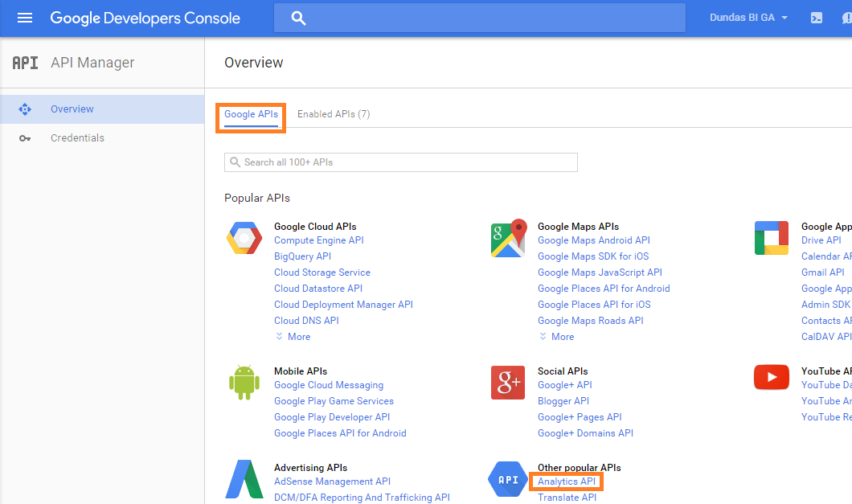
Task: Select the Android robot icon for Mobile APIs
Action: pos(244,383)
